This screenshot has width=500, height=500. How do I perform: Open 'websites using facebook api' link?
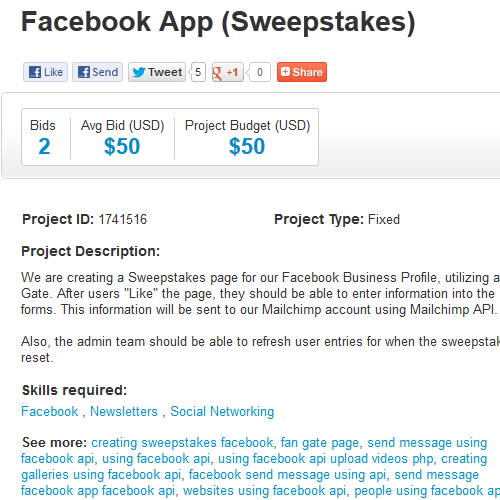(265, 491)
